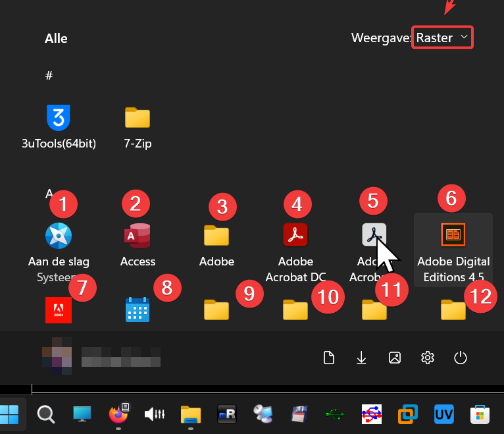Open Settings gear icon
The height and width of the screenshot is (434, 504).
pos(428,358)
